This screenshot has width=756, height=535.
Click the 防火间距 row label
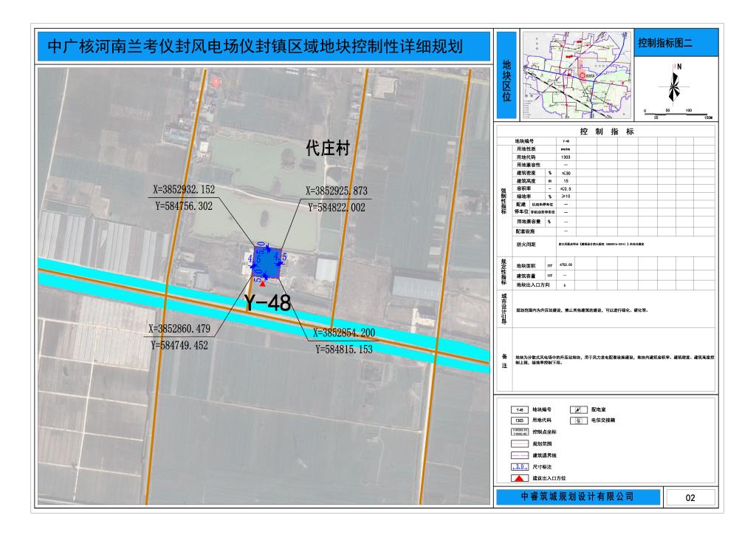coord(526,245)
